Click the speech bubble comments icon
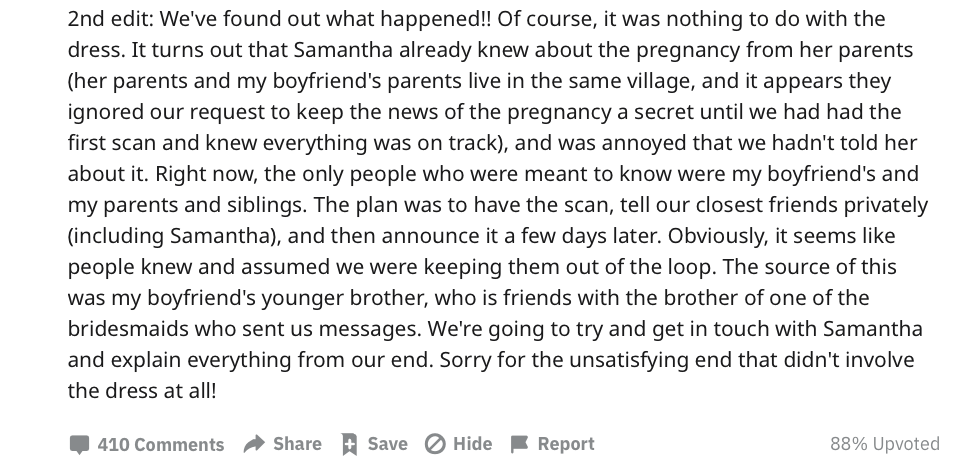Screen dimensions: 962x466 [79, 445]
